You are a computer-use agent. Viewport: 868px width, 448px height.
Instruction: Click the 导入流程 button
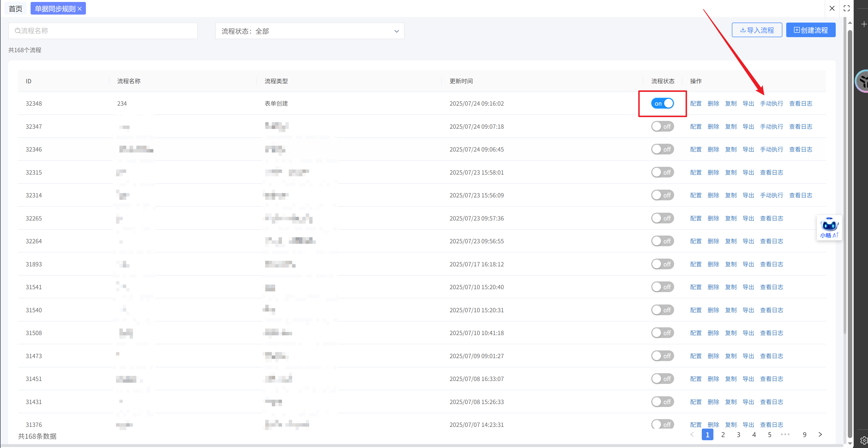point(757,30)
